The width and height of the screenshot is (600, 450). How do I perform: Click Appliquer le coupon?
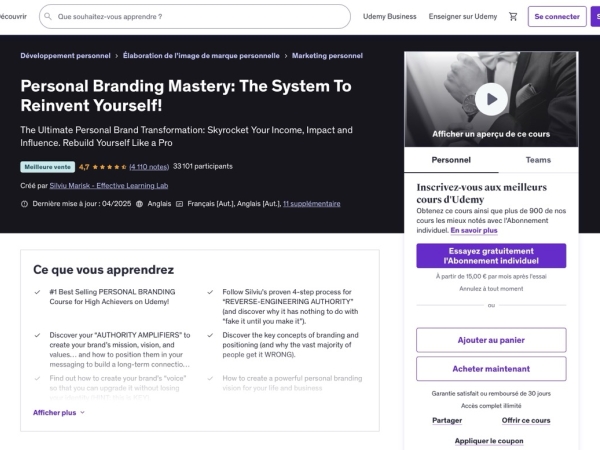coord(489,441)
